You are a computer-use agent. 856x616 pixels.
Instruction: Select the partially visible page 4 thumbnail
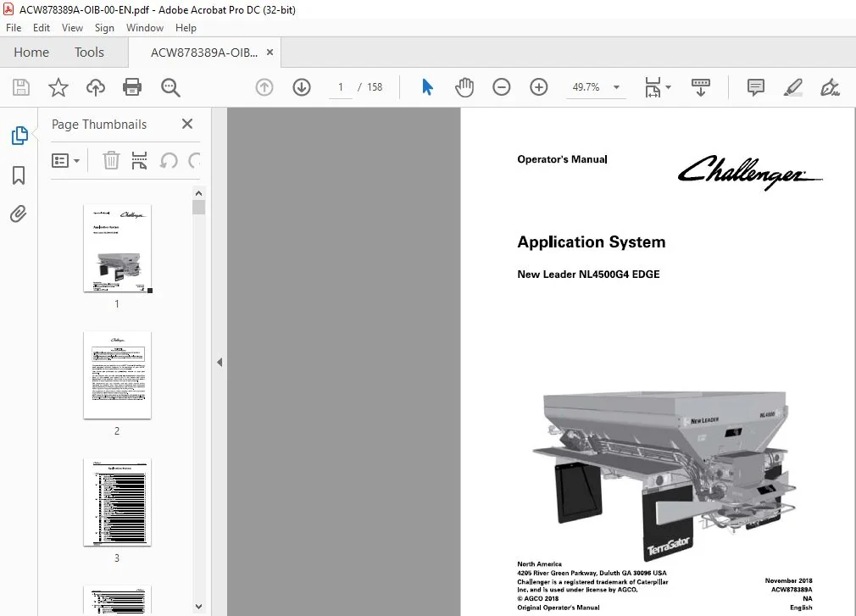point(117,600)
